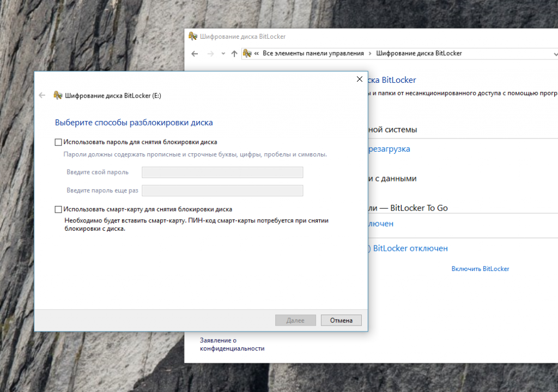
Task: Click the BitLocker key icon in wizard header
Action: pyautogui.click(x=58, y=95)
